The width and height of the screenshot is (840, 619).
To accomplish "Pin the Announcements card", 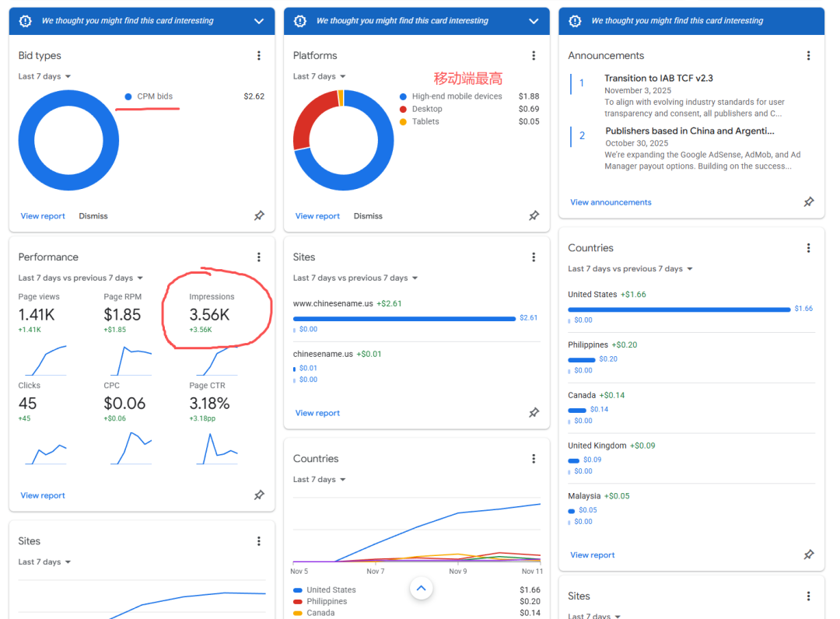I will click(x=808, y=201).
